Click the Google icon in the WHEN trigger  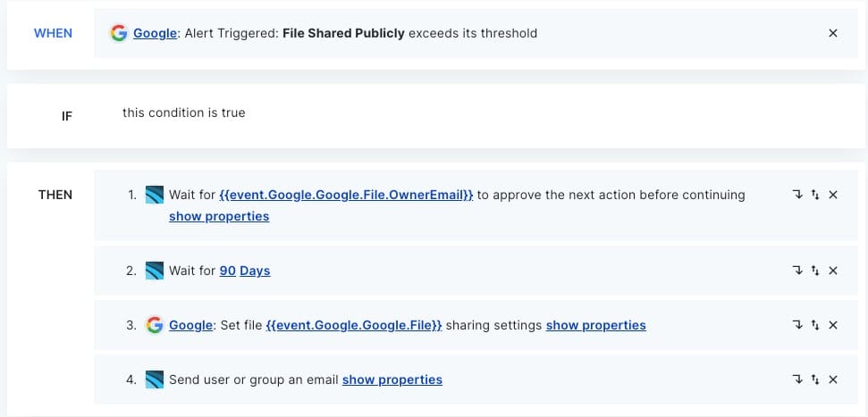click(x=118, y=33)
